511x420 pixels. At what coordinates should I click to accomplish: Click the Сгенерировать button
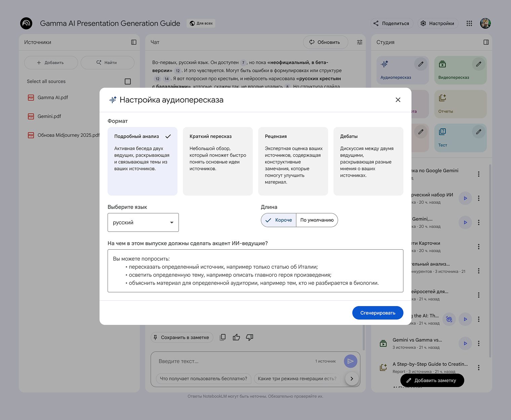(378, 313)
